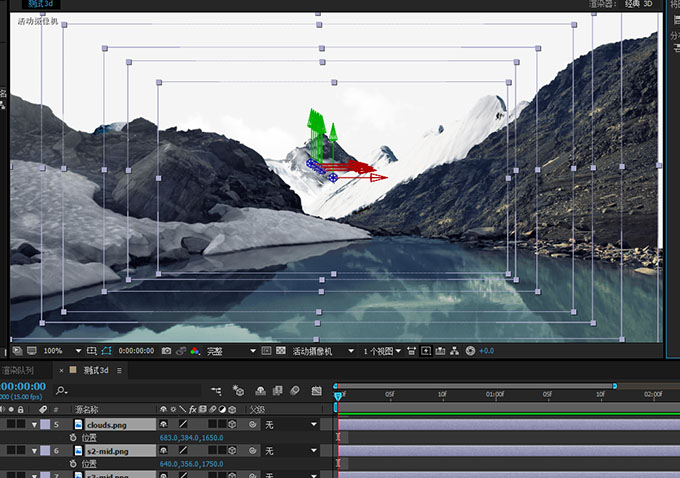Select the s2-mid.png layer 6 name
This screenshot has height=478, width=680.
point(108,451)
